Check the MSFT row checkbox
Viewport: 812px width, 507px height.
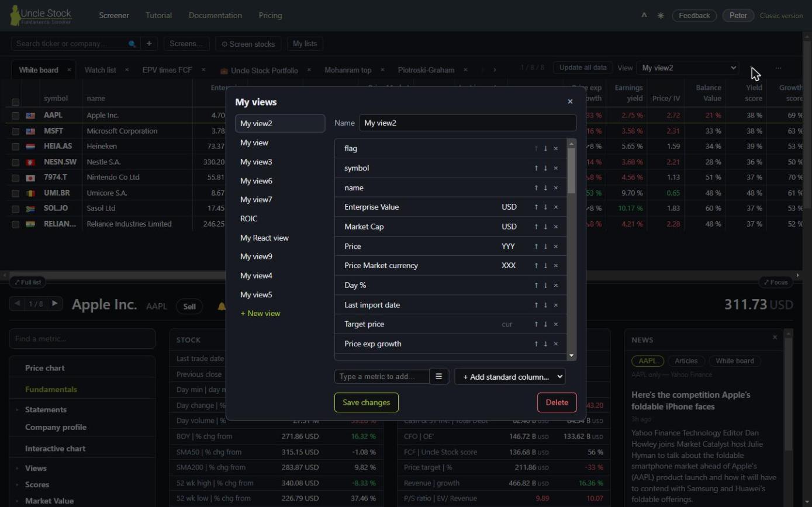(x=16, y=131)
